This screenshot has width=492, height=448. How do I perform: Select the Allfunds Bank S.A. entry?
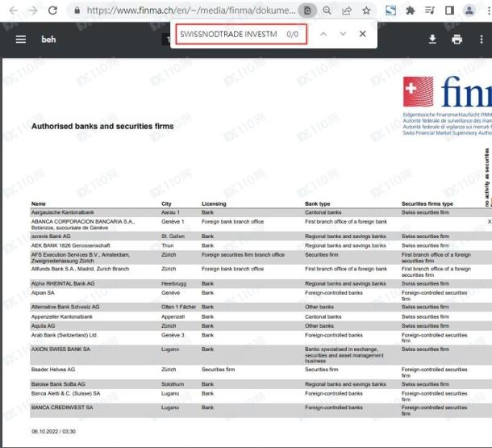80,269
